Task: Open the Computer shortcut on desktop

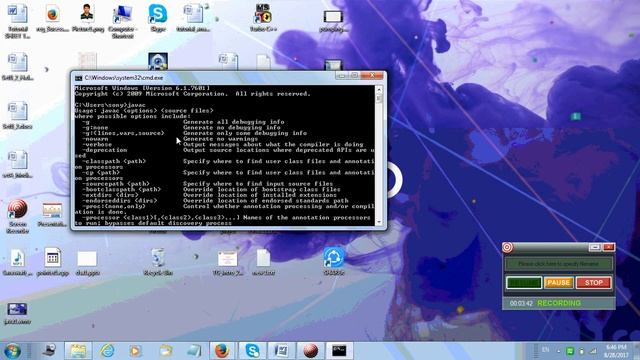Action: point(123,20)
